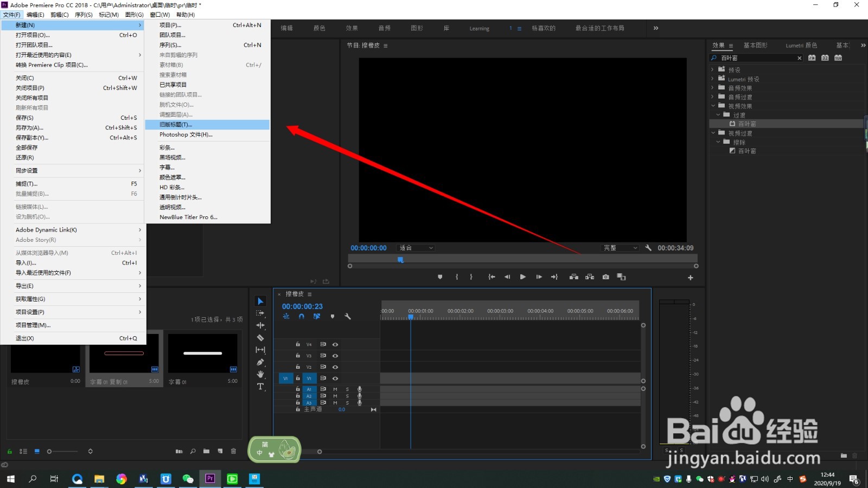This screenshot has width=868, height=488.
Task: Open the 编辑(E) menu in the menu bar
Action: click(35, 15)
